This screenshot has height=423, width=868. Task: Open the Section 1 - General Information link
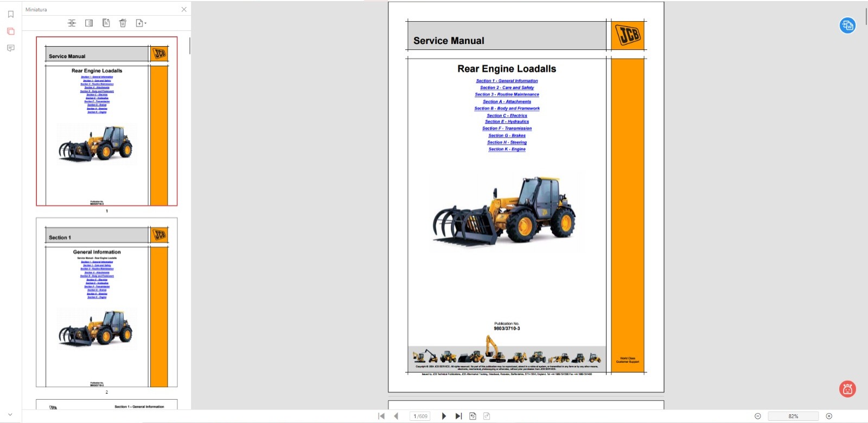coord(507,81)
